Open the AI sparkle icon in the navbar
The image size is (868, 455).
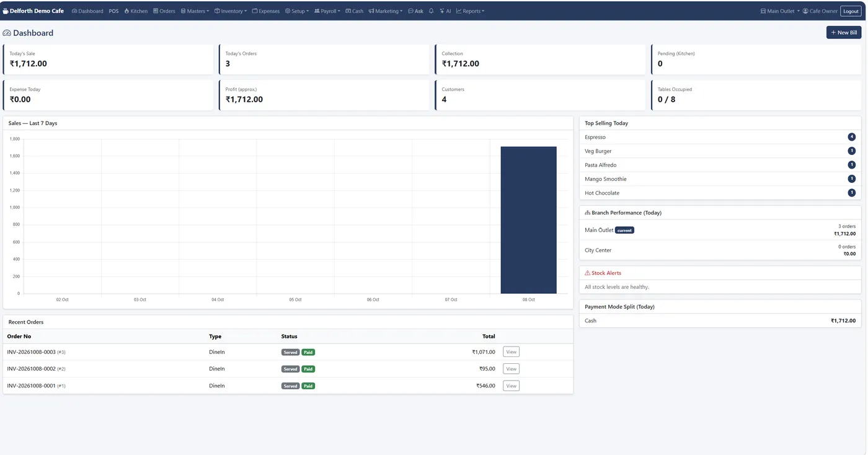(442, 11)
